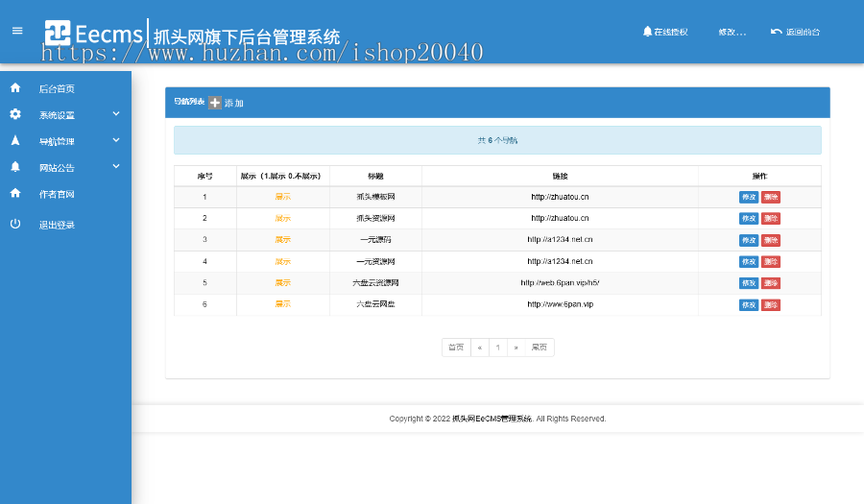Image resolution: width=864 pixels, height=504 pixels.
Task: Click 删除 button for 六盘云资源网 row
Action: click(770, 283)
